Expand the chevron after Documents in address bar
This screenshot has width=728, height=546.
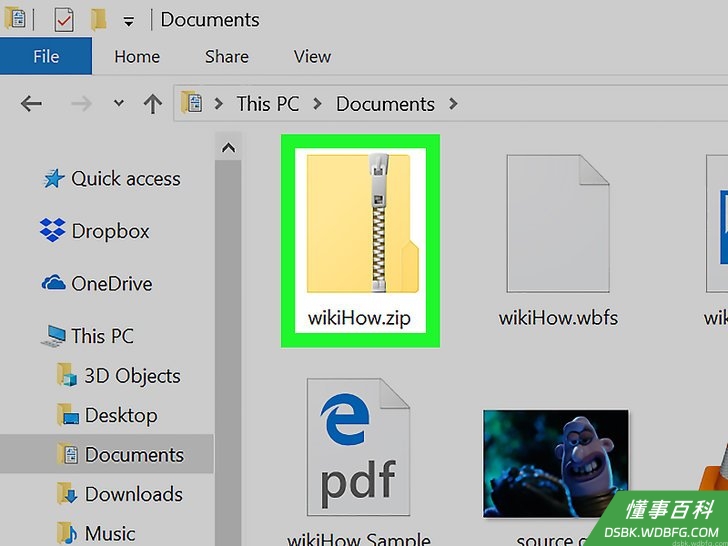453,104
